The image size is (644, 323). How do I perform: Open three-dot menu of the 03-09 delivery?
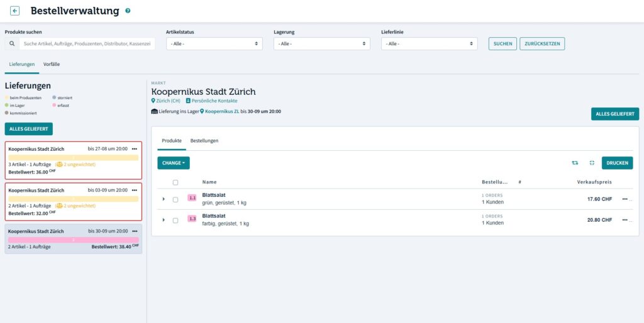tap(134, 190)
